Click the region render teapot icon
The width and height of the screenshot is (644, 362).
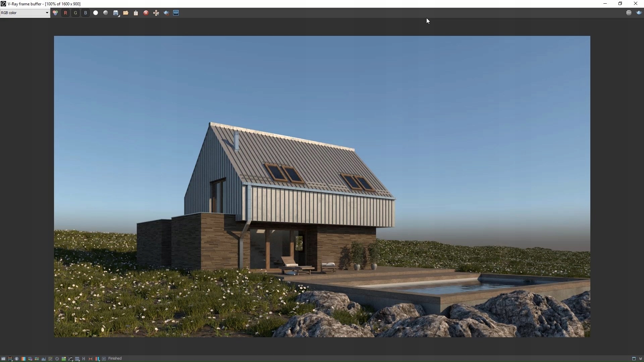tap(166, 13)
